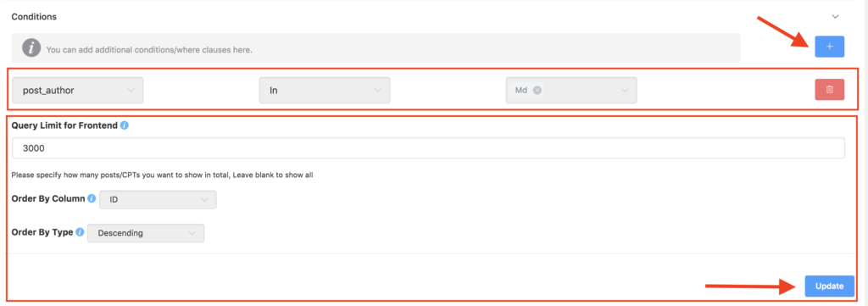
Task: Add a new condition with the plus button
Action: point(829,47)
